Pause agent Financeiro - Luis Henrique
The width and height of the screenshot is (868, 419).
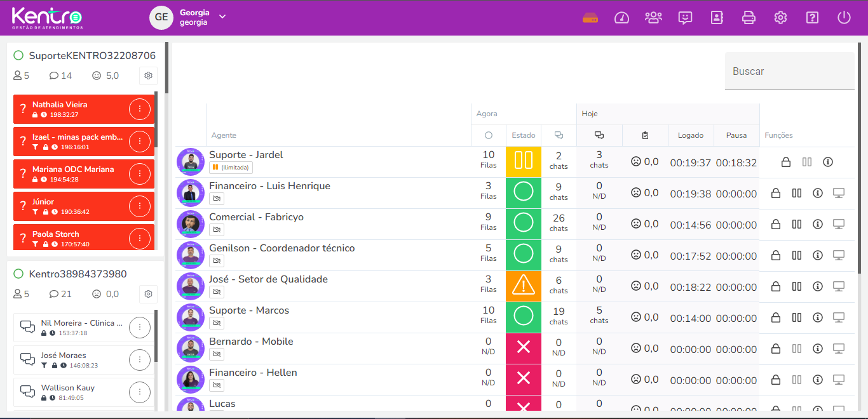(797, 193)
